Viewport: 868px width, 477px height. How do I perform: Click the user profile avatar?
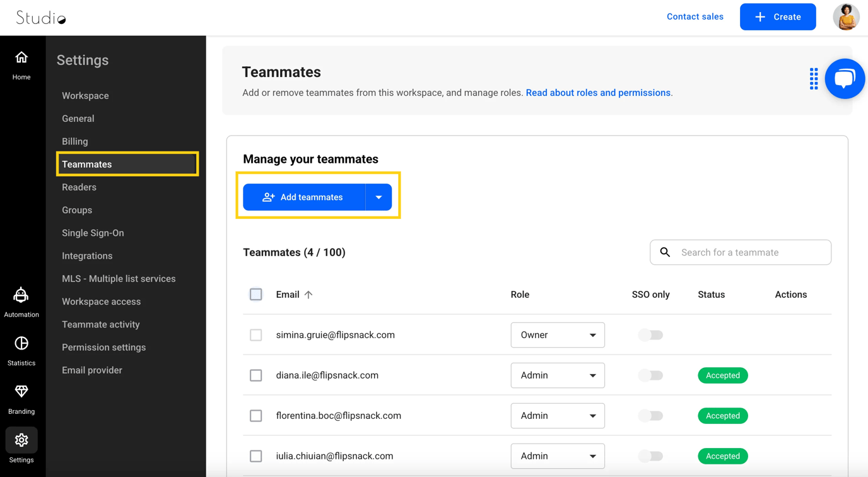(x=846, y=17)
